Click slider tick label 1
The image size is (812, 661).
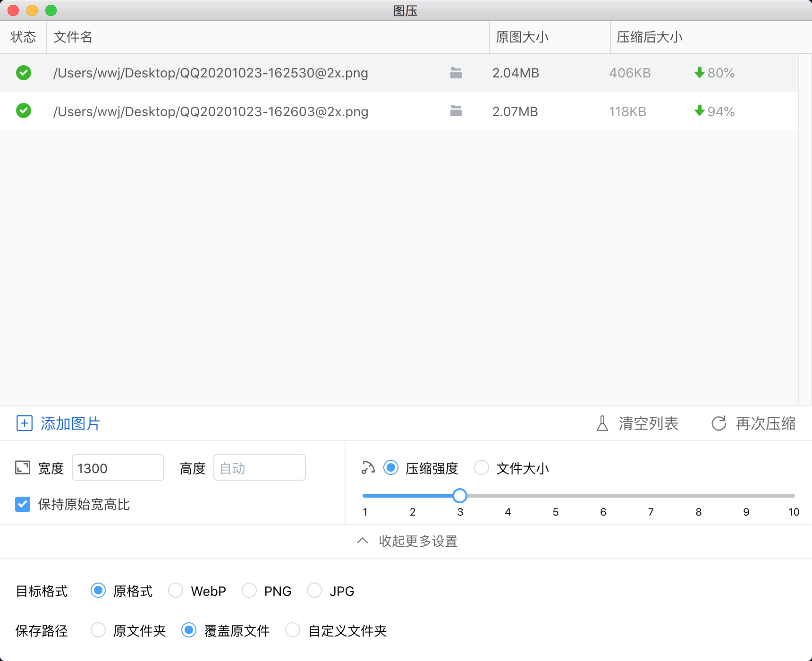(x=365, y=512)
